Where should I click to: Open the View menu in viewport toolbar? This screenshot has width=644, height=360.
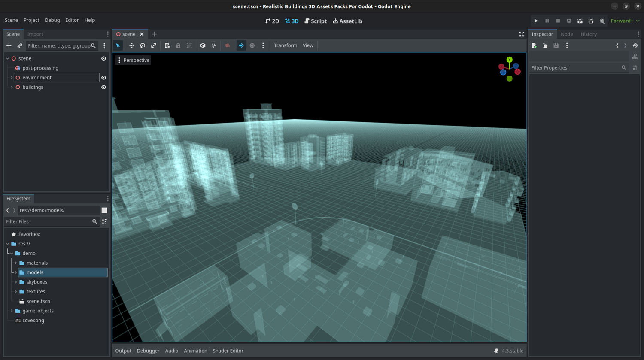tap(308, 45)
